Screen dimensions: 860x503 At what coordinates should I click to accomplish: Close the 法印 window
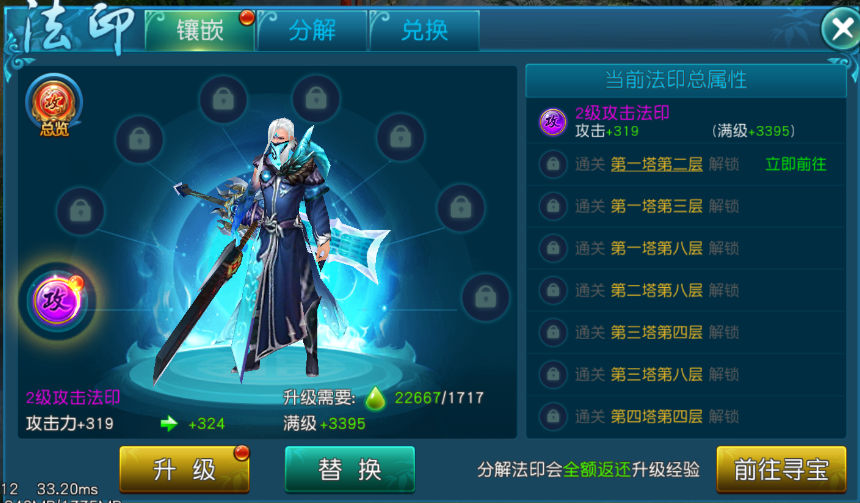click(841, 29)
